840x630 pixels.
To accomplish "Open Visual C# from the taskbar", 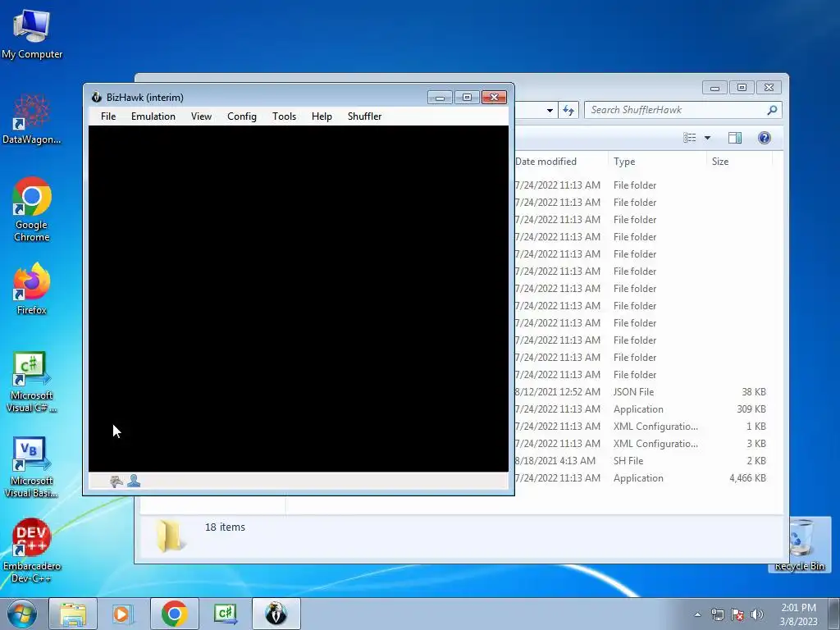I will pos(225,614).
